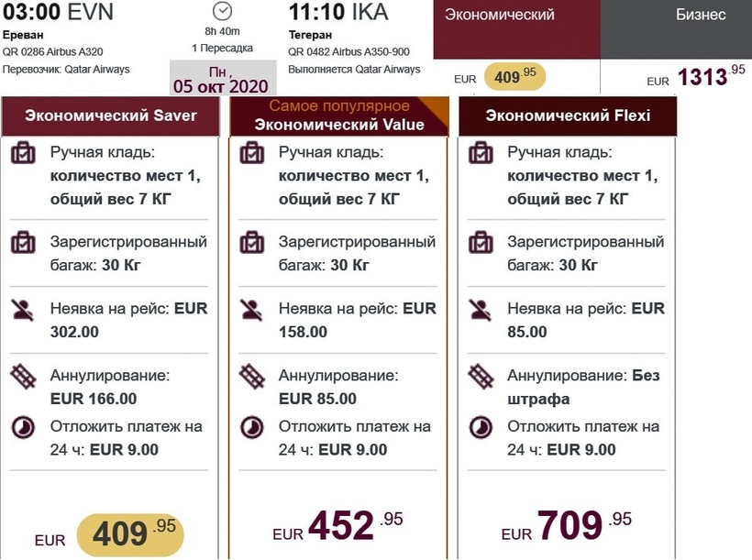Image resolution: width=752 pixels, height=560 pixels.
Task: Select the Экономический Value fare header
Action: click(x=339, y=116)
